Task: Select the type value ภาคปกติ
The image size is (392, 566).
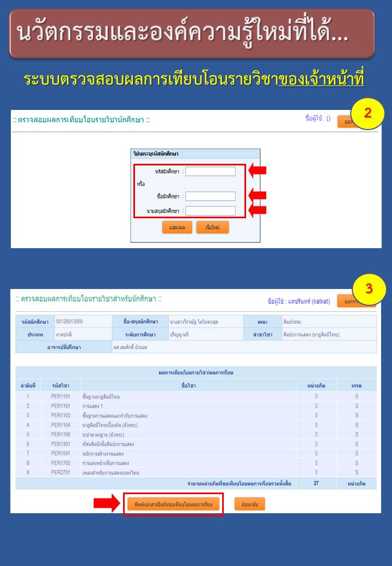Action: [x=64, y=335]
